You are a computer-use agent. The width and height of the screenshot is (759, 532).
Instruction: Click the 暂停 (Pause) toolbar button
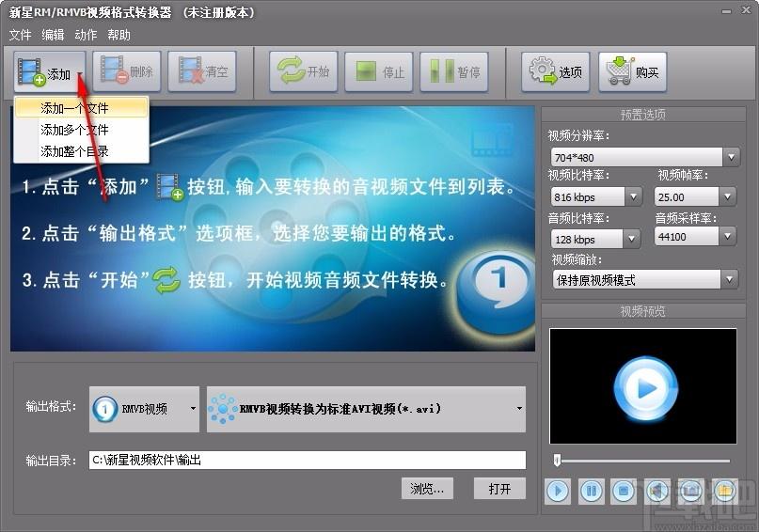(x=454, y=71)
